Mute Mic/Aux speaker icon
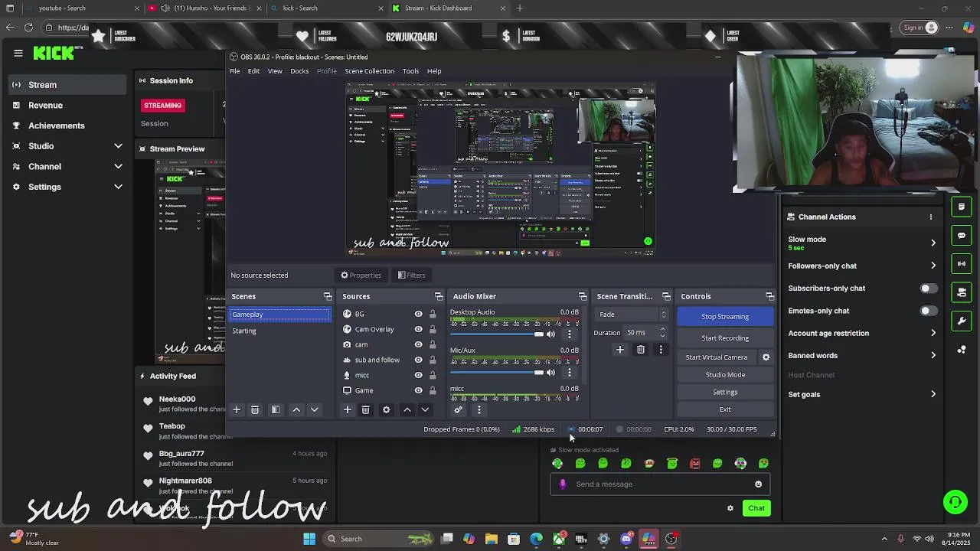 550,373
